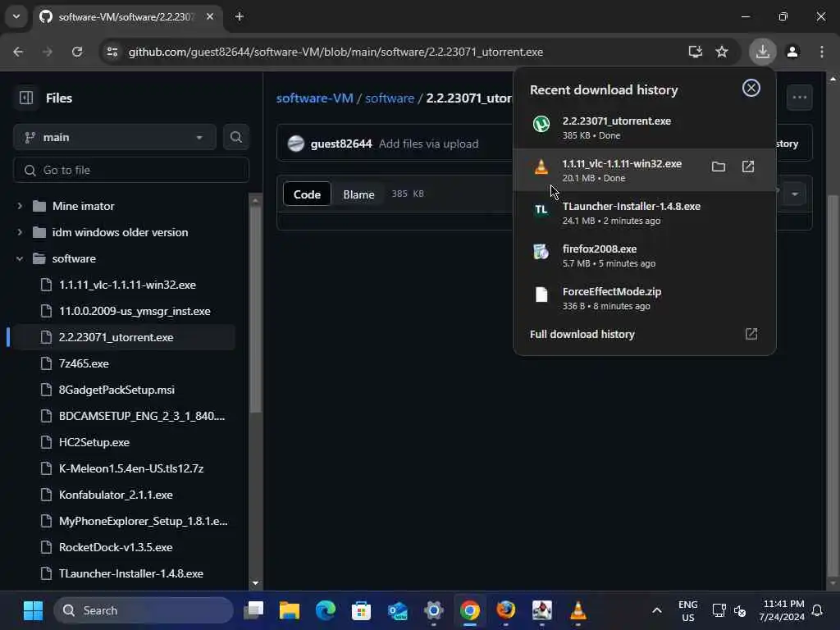Open Chrome's three-dot menu
The height and width of the screenshot is (630, 840).
point(822,52)
